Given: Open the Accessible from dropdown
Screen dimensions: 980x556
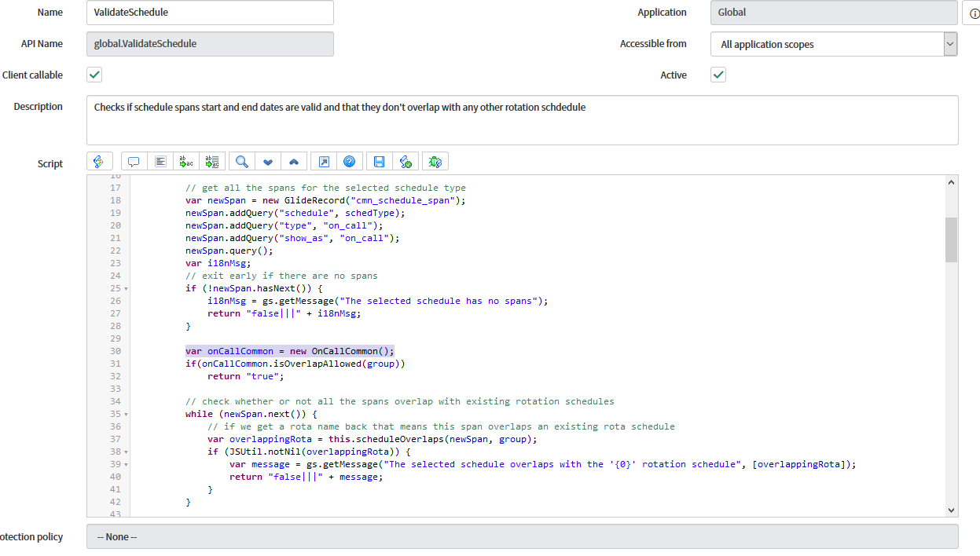Looking at the screenshot, I should pos(833,45).
